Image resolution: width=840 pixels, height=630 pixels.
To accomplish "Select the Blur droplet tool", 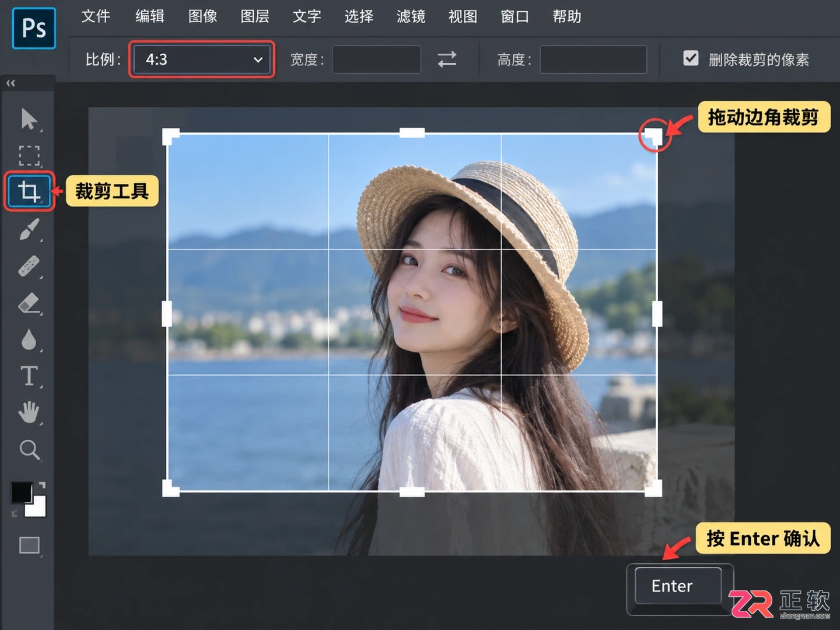I will pyautogui.click(x=29, y=339).
